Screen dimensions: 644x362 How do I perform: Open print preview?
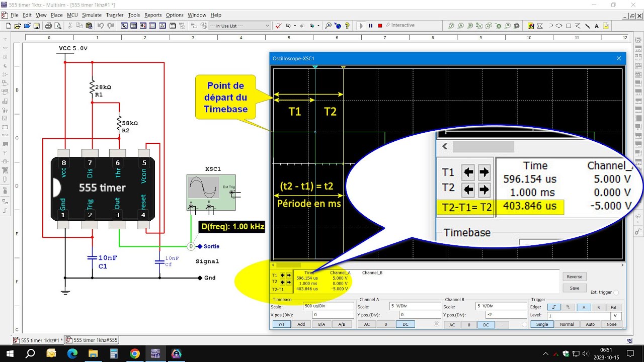pyautogui.click(x=58, y=25)
